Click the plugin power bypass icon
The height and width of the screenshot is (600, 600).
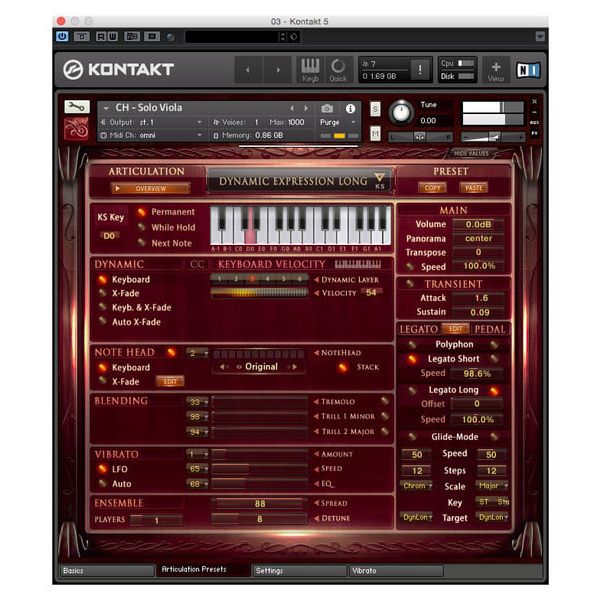[x=62, y=37]
